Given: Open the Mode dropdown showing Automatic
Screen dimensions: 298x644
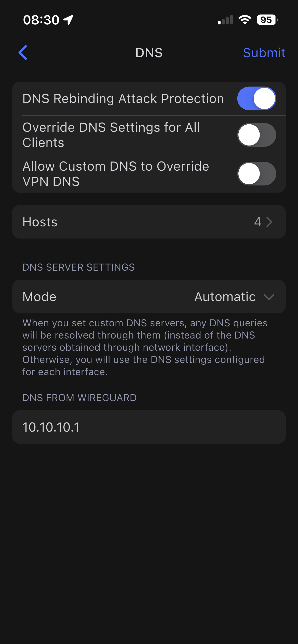Looking at the screenshot, I should pyautogui.click(x=225, y=297).
